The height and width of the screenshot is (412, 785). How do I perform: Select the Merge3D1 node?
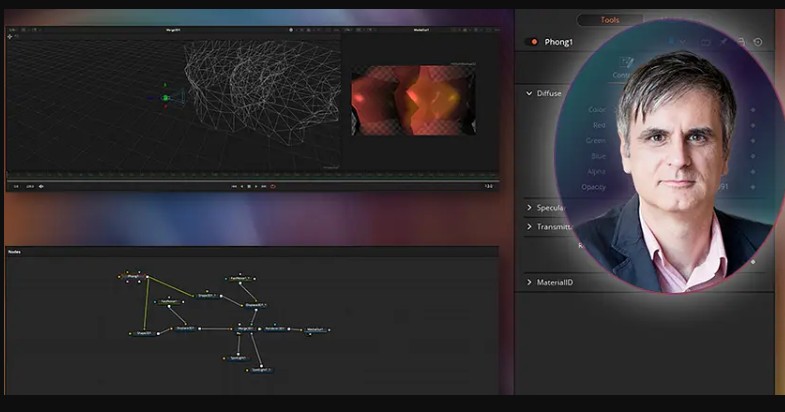[246, 329]
